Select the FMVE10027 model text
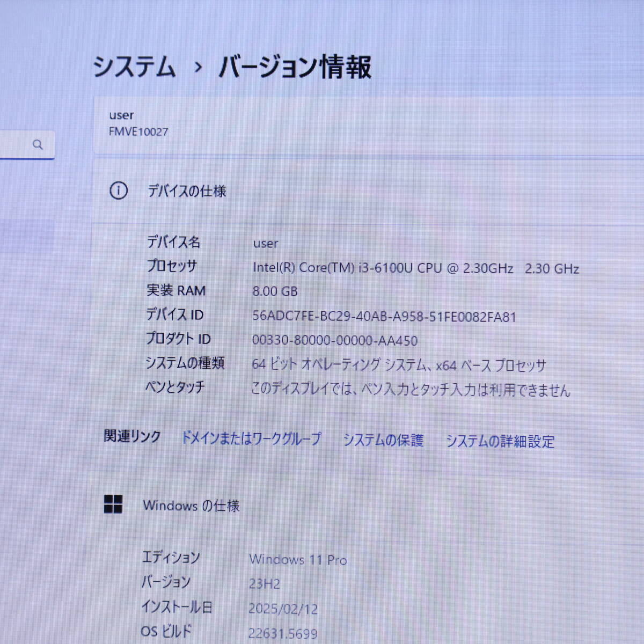This screenshot has height=644, width=644. click(138, 131)
